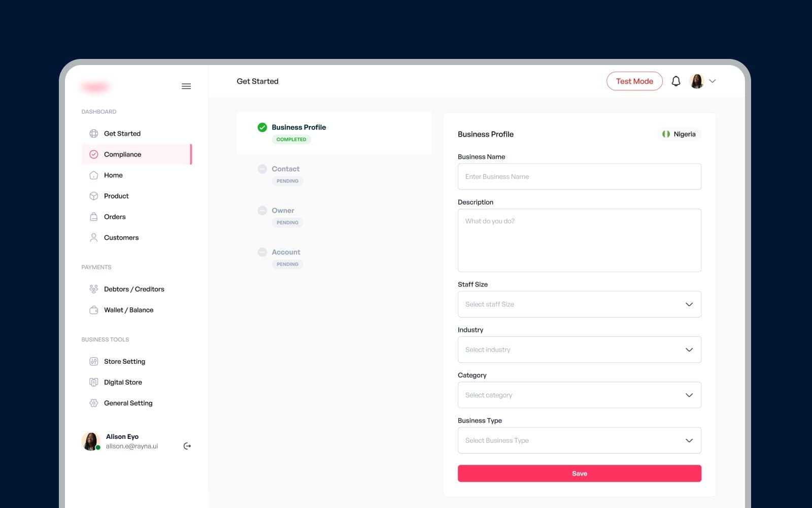Image resolution: width=812 pixels, height=508 pixels.
Task: Go to Debtors / Creditors menu item
Action: (134, 289)
